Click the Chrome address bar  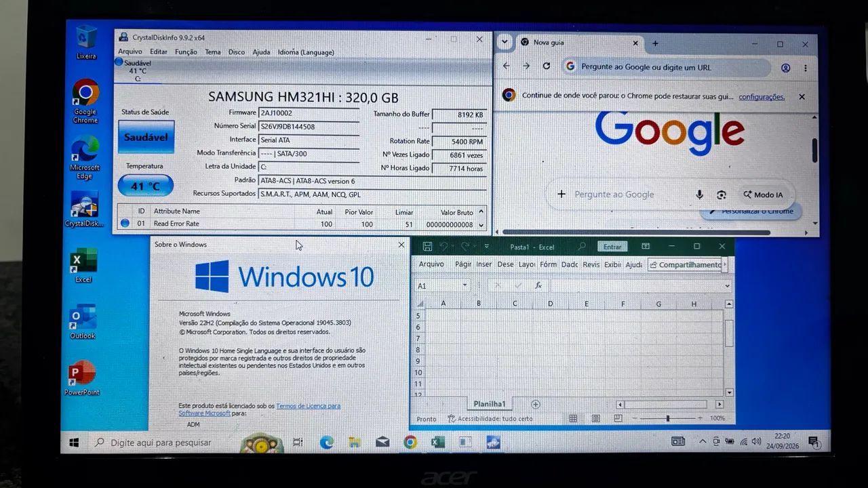(666, 67)
